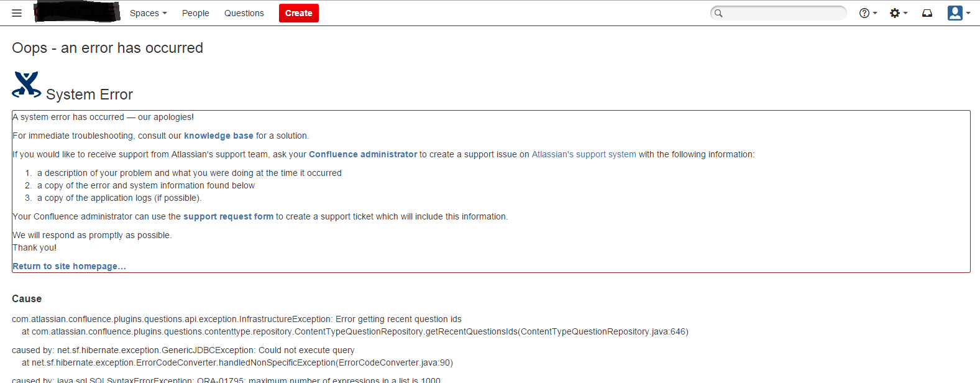980x383 pixels.
Task: Click the Confluence logo beside System Error
Action: (x=27, y=85)
